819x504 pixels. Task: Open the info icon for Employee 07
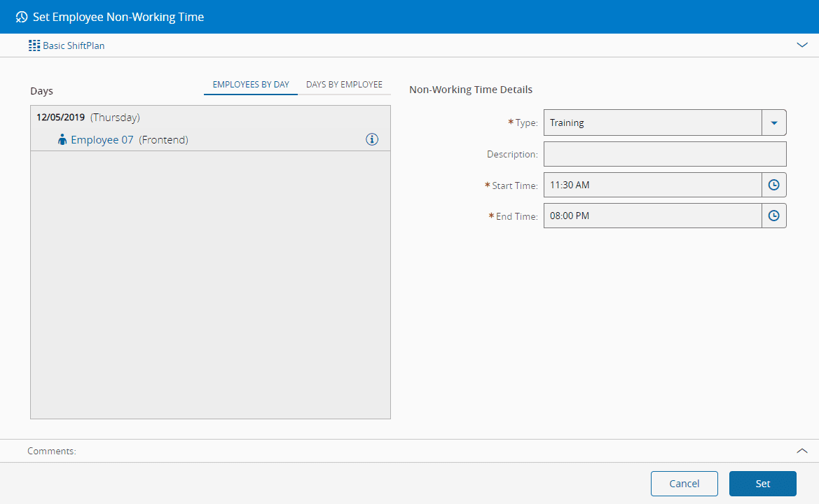(x=372, y=139)
